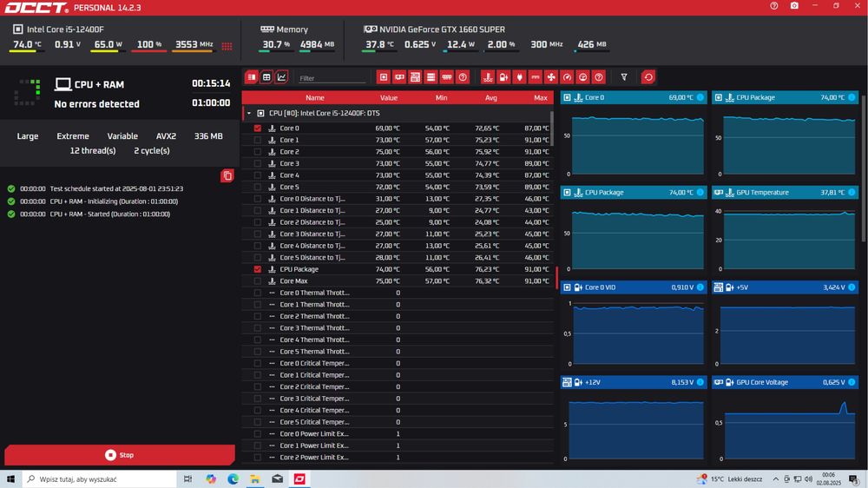Check the Core 1 temperature checkbox

(258, 140)
